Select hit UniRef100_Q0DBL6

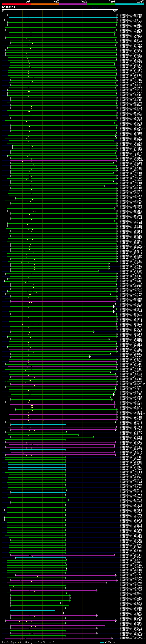(x=131, y=65)
